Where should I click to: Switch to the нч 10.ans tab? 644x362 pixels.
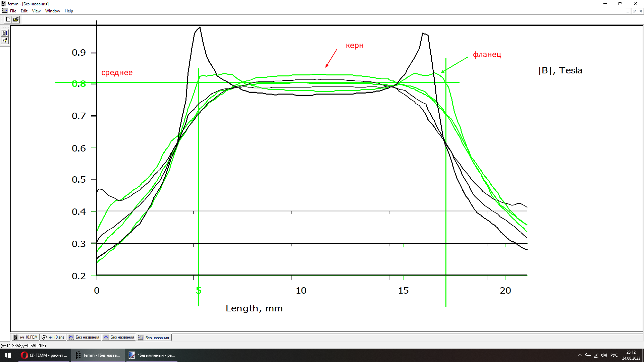point(53,337)
